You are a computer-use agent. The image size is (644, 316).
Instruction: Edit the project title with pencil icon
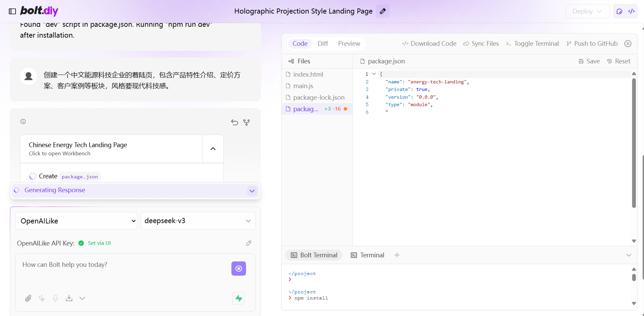coord(383,11)
